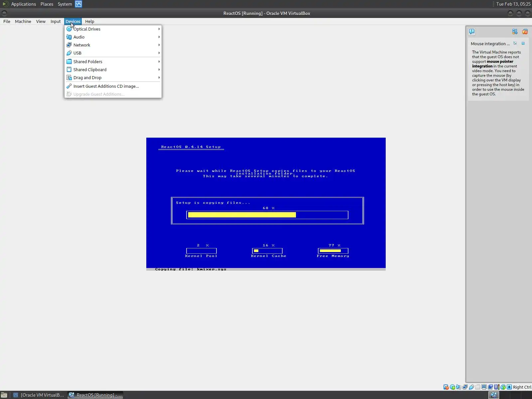Viewport: 532px width, 399px height.
Task: Click the Kernel Cache usage bar
Action: point(267,251)
